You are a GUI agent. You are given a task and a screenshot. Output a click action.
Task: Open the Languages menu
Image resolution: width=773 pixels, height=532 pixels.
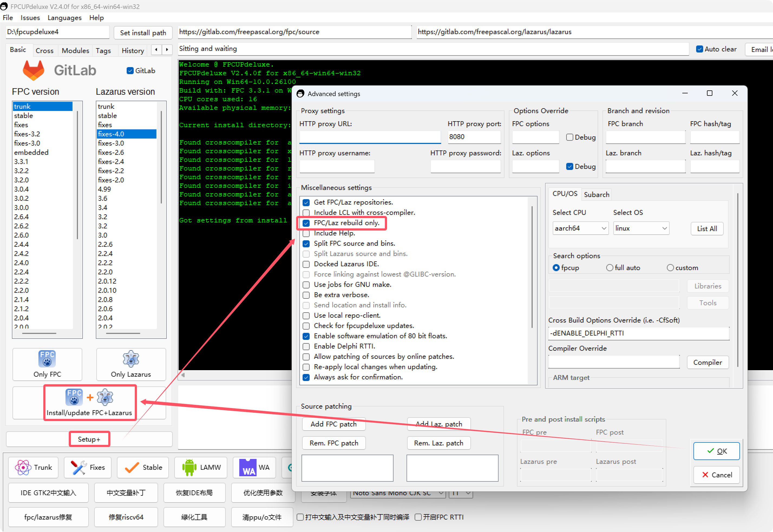(64, 18)
